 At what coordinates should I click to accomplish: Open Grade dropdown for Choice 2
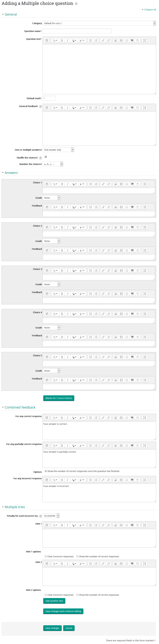pos(52,241)
